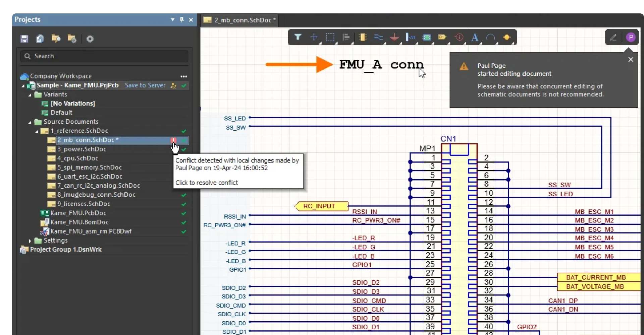Collapse the 1_reference.SchDoc sheet node
The height and width of the screenshot is (335, 644).
tap(37, 131)
